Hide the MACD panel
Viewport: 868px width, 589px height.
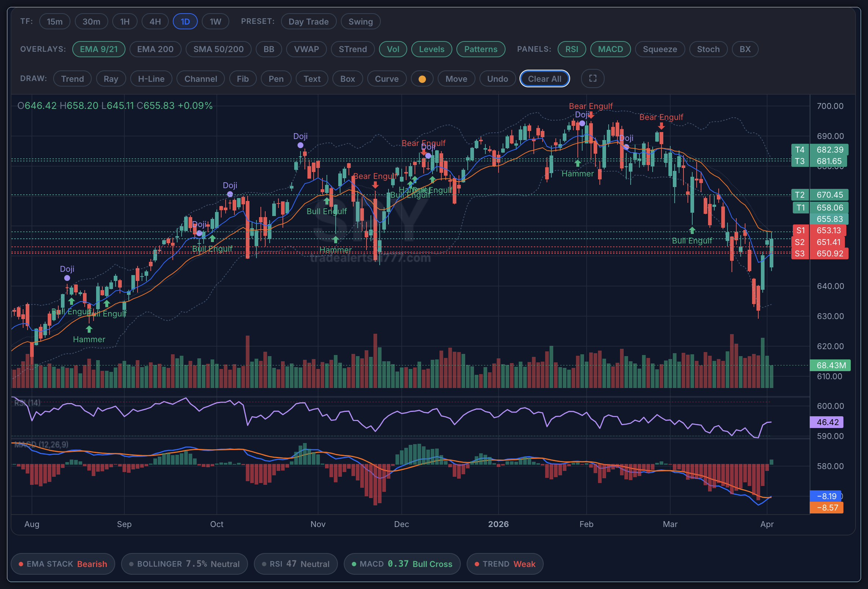pos(611,49)
